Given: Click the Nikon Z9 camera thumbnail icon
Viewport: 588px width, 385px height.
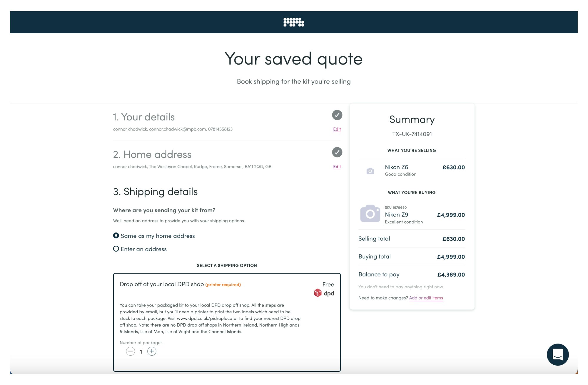Looking at the screenshot, I should (x=370, y=214).
